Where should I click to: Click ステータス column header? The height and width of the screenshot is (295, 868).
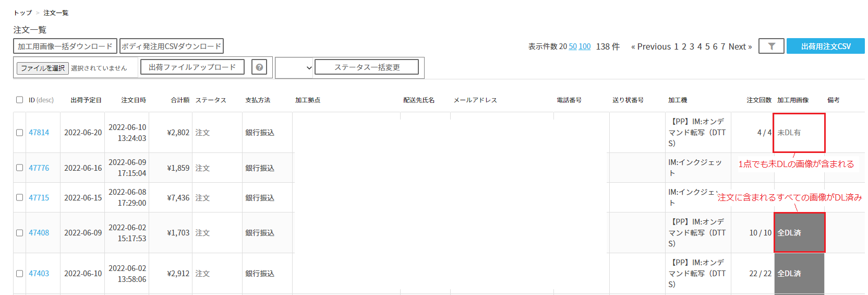(x=211, y=100)
